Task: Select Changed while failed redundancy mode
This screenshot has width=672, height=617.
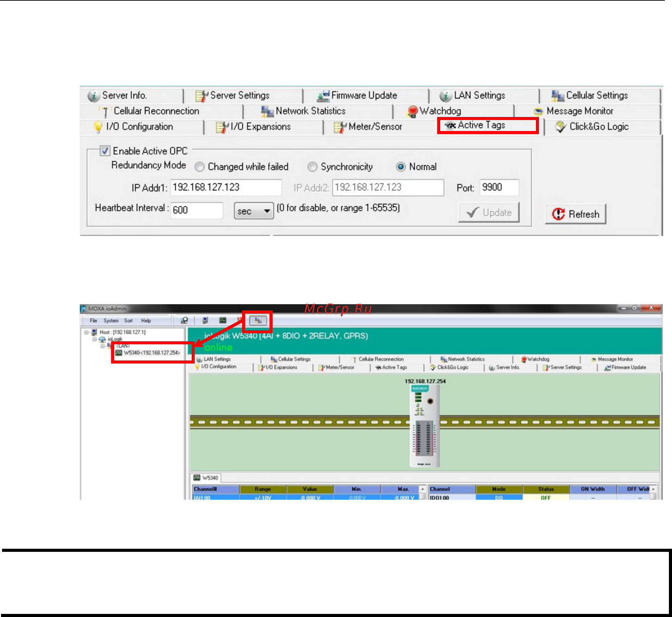Action: [199, 167]
